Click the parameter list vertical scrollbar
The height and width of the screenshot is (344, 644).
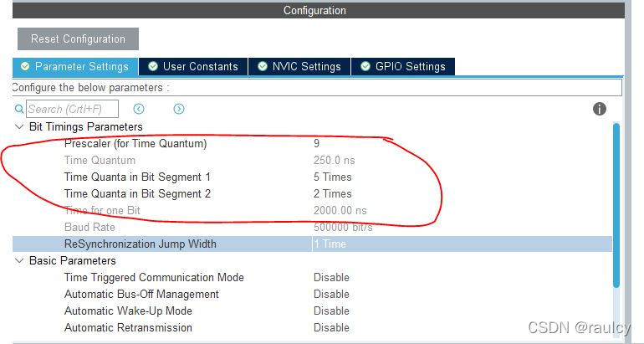(x=616, y=206)
